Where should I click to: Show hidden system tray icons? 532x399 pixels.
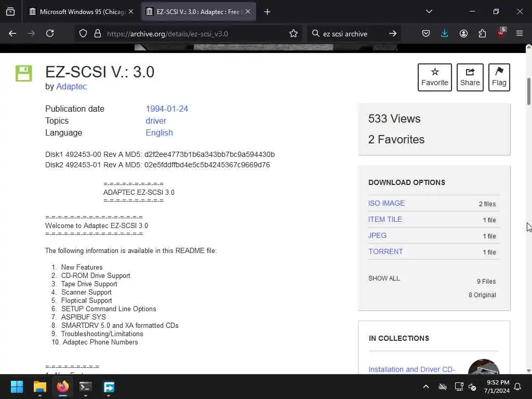click(426, 387)
